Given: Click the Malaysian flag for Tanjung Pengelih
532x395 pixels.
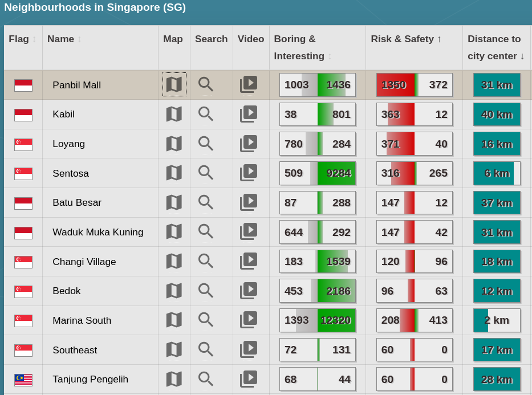Looking at the screenshot, I should 23,380.
